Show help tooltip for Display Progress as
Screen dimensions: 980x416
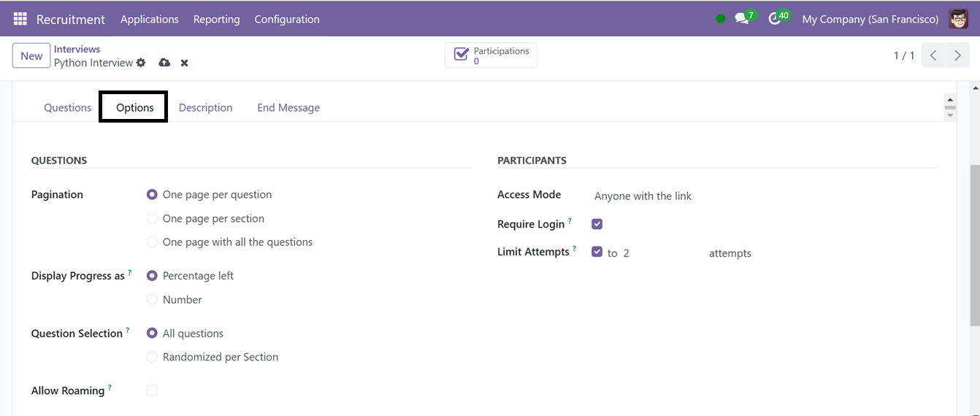130,273
